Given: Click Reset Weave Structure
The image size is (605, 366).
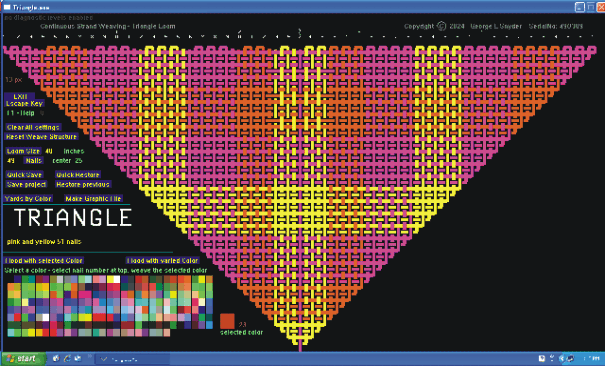Looking at the screenshot, I should [x=41, y=137].
